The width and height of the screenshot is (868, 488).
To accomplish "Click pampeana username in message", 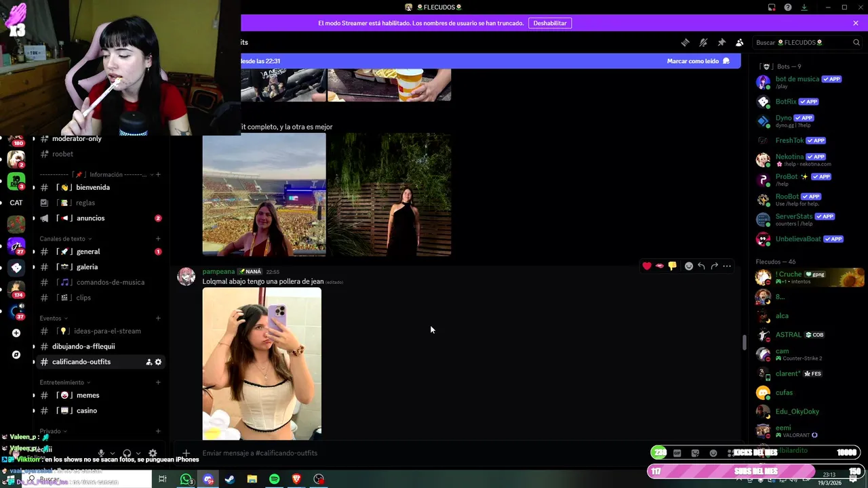I will click(x=218, y=271).
